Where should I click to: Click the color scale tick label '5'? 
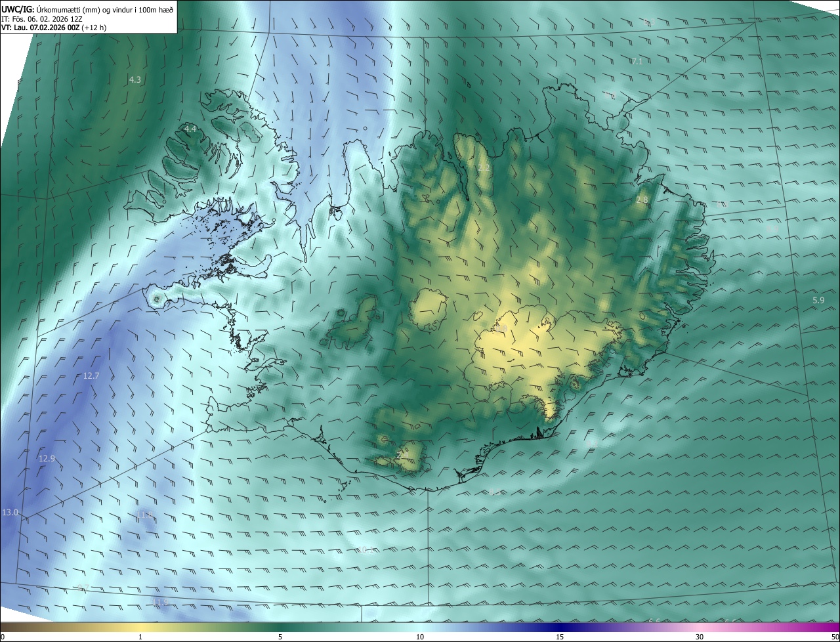[280, 637]
